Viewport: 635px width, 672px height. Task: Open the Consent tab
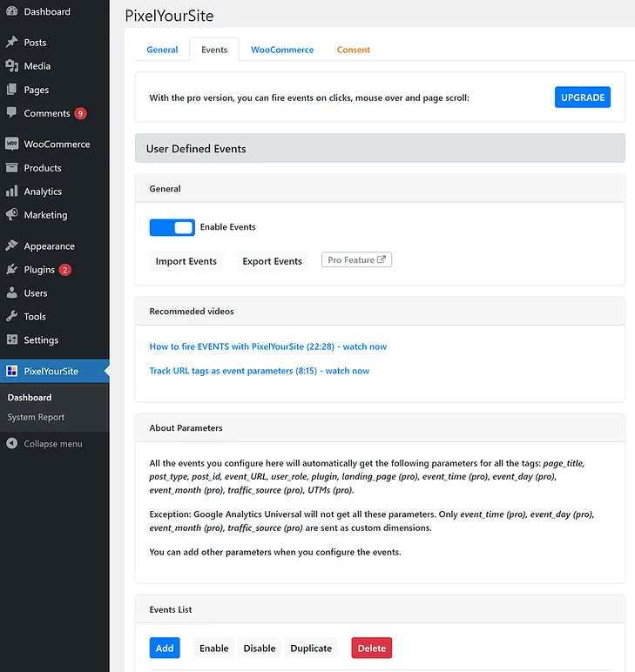coord(354,50)
